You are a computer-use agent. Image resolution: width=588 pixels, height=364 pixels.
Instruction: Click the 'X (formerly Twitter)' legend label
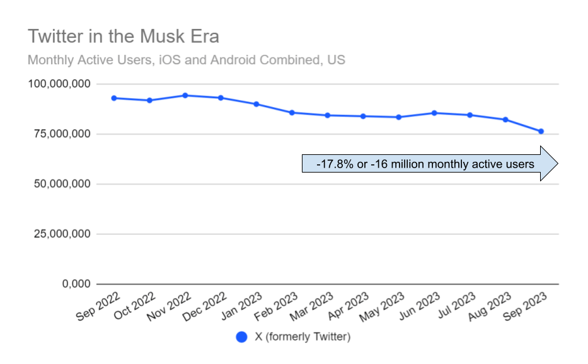pyautogui.click(x=302, y=337)
